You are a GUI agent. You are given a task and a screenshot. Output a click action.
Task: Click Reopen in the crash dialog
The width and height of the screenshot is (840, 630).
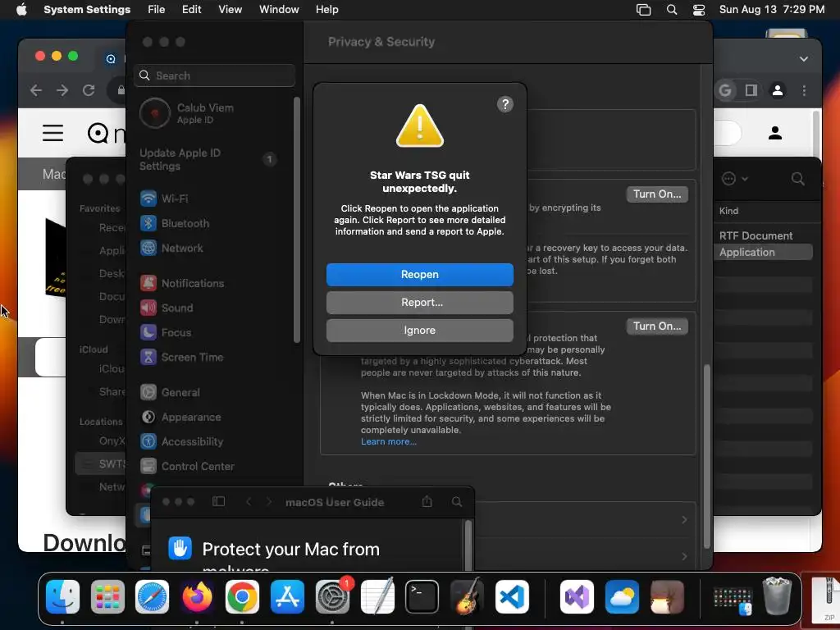[x=419, y=274]
